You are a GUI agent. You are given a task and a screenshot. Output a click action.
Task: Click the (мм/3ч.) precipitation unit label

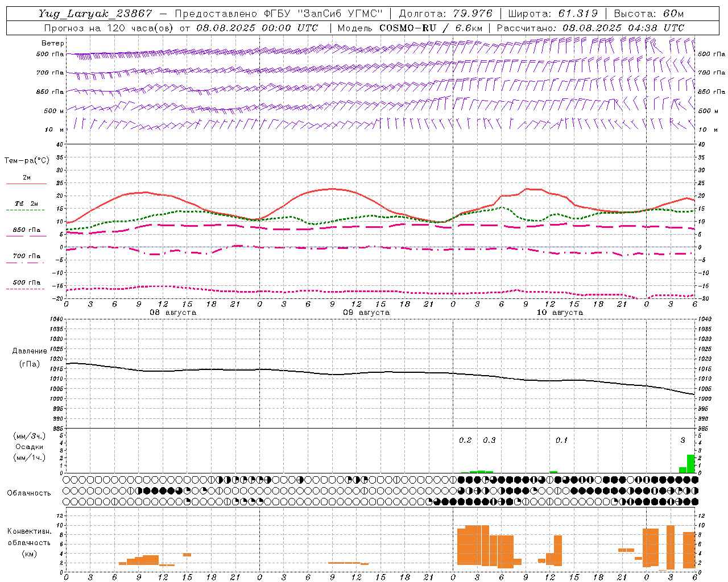tap(30, 436)
